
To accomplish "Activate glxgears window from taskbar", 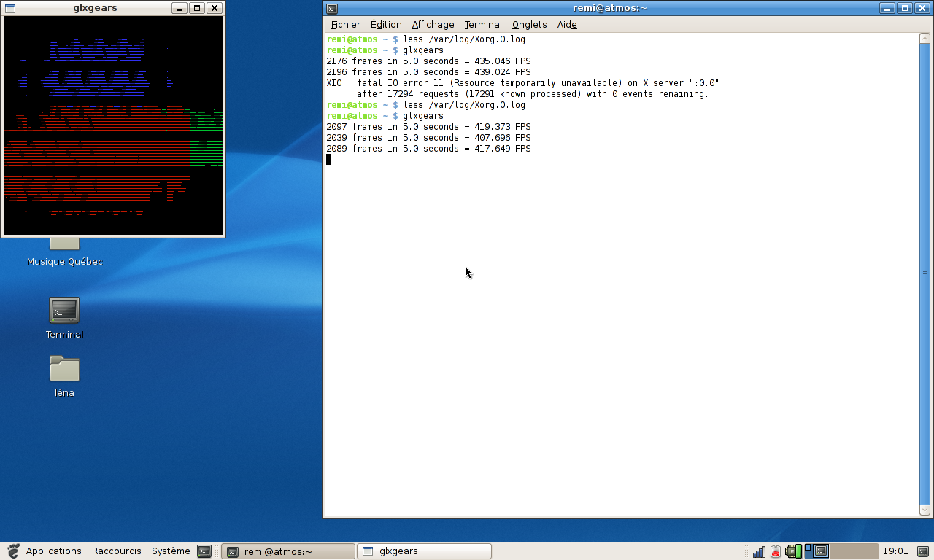I will click(424, 551).
